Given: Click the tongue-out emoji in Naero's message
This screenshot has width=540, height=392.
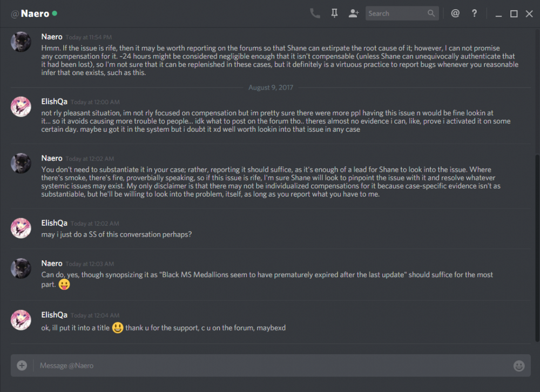Looking at the screenshot, I should point(64,285).
